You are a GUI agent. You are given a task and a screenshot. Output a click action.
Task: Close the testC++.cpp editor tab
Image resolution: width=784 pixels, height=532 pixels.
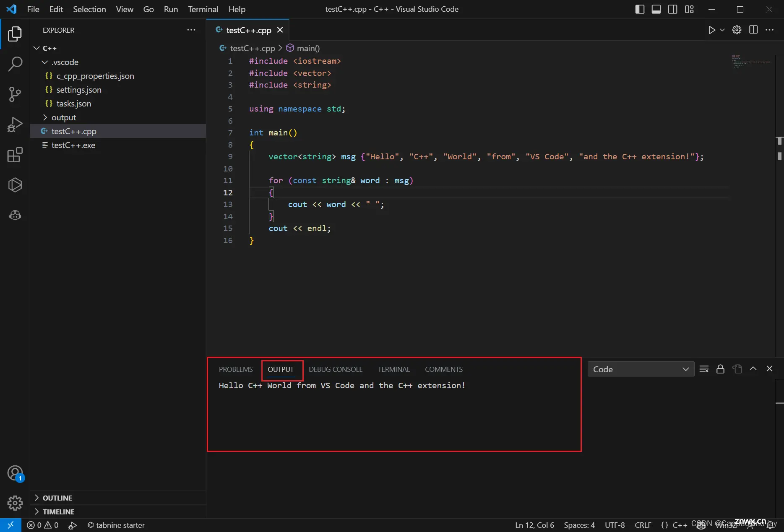click(280, 30)
